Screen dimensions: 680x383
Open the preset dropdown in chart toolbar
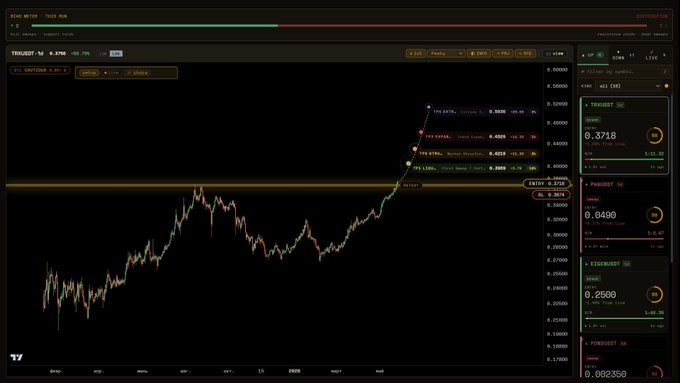(x=446, y=53)
